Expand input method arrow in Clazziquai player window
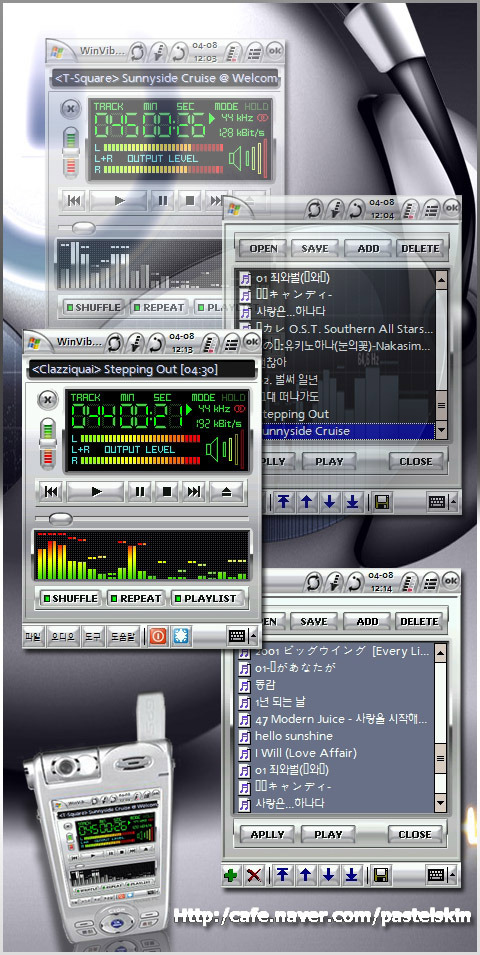Viewport: 480px width, 955px height. [253, 636]
